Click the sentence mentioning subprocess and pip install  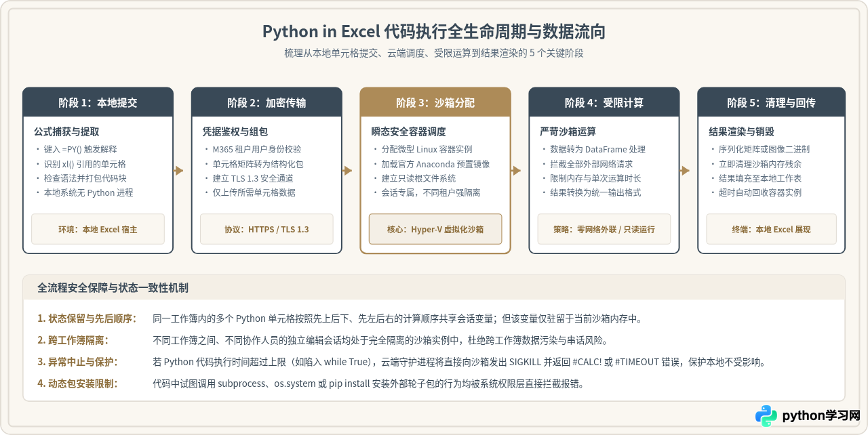[x=368, y=384]
